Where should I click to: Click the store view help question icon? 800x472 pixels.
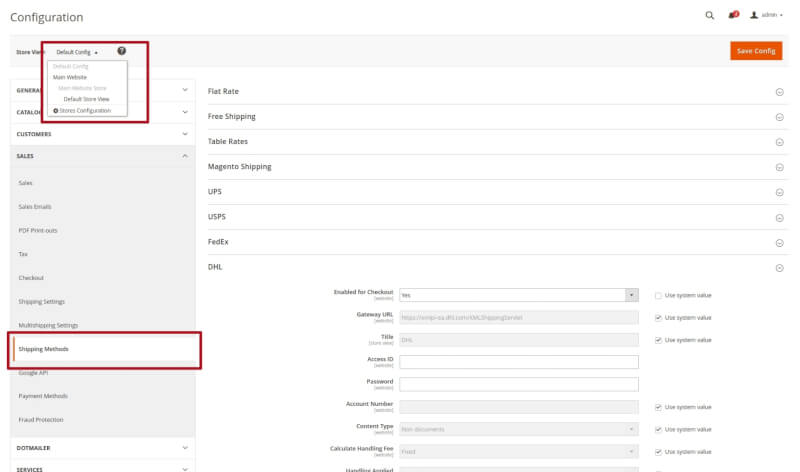pyautogui.click(x=121, y=51)
